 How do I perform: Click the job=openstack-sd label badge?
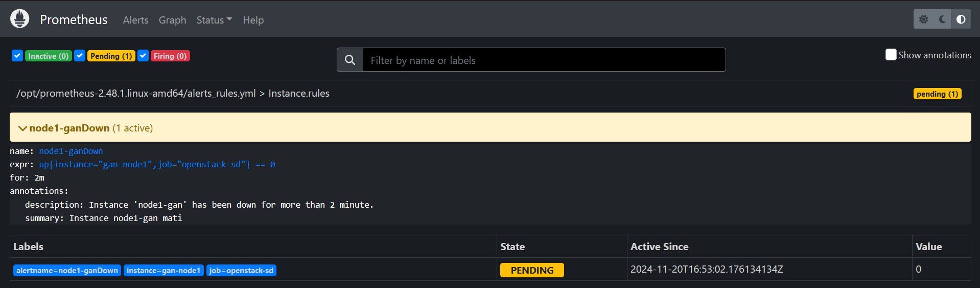pyautogui.click(x=241, y=271)
